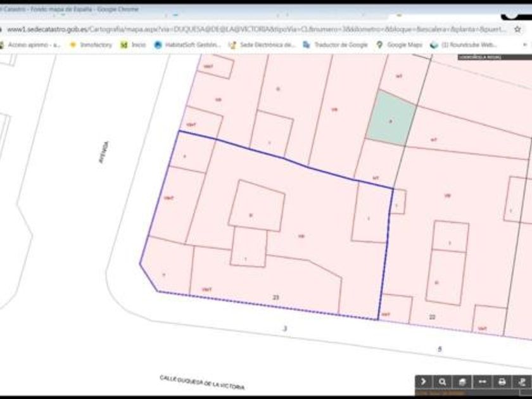Click the last icon in map toolbar
The image size is (532, 399).
pos(522,382)
